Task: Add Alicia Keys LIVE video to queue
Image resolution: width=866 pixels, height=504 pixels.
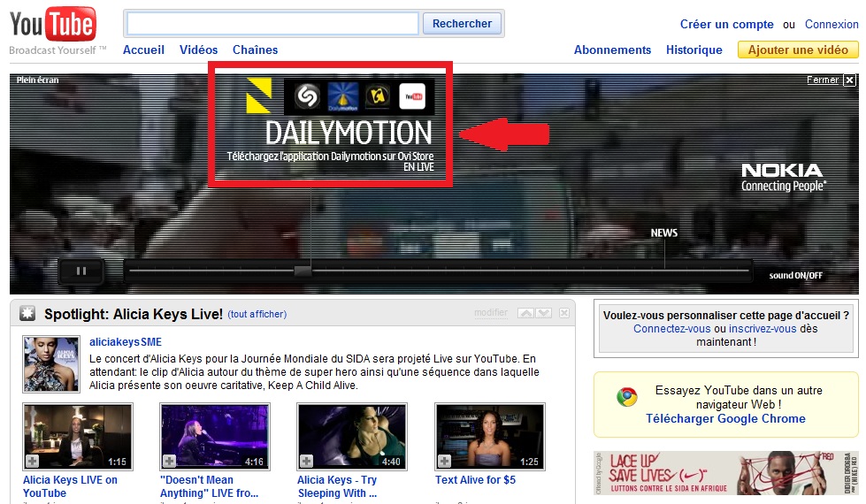Action: pyautogui.click(x=32, y=461)
